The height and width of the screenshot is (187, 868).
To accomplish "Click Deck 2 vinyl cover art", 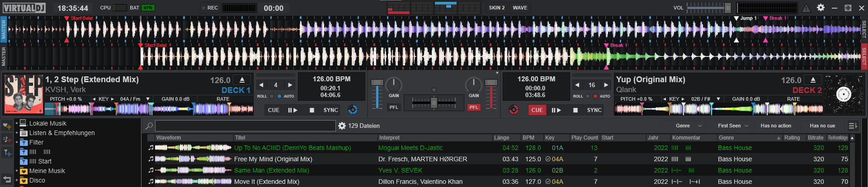I will 844,94.
